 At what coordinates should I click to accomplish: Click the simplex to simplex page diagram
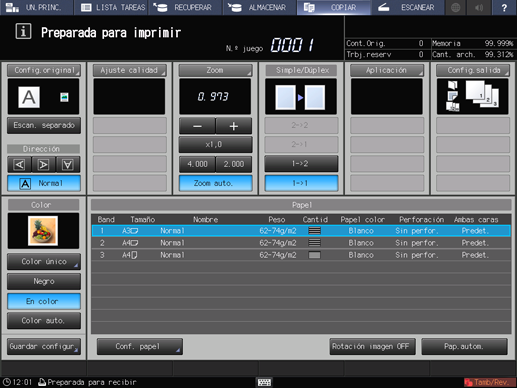(x=301, y=97)
